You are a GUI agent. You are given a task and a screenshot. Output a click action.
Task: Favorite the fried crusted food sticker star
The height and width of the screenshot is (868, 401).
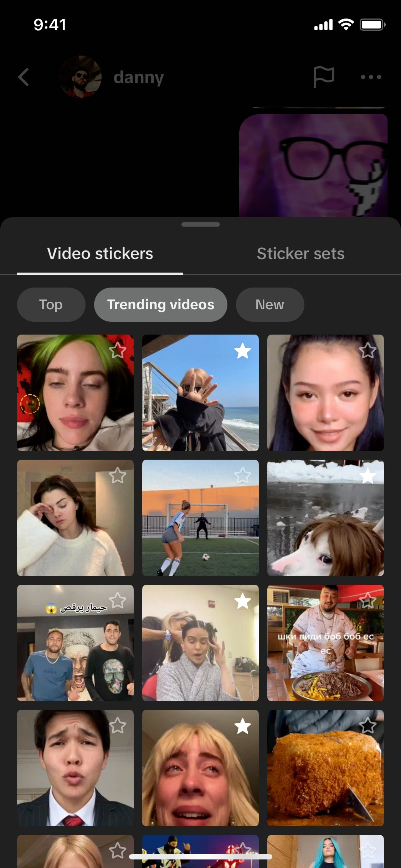pos(368,726)
